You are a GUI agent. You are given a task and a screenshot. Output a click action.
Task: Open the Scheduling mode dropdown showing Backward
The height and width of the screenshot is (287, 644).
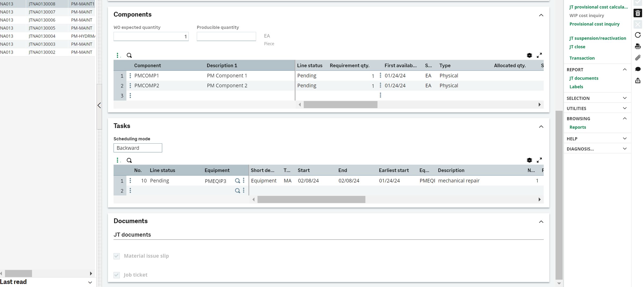point(138,148)
